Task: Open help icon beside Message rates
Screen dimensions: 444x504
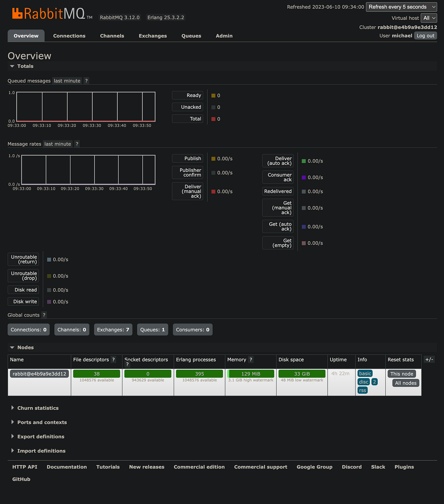Action: (x=77, y=144)
